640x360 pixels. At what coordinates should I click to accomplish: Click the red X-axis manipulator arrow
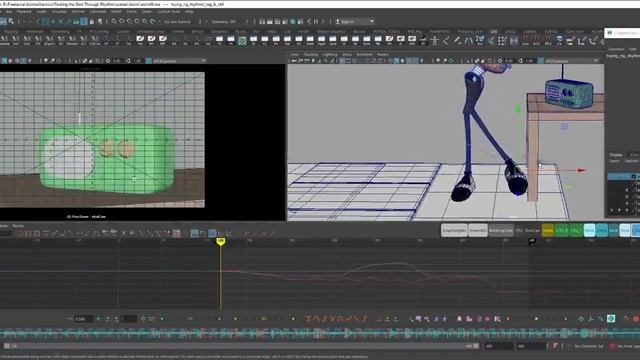point(581,170)
